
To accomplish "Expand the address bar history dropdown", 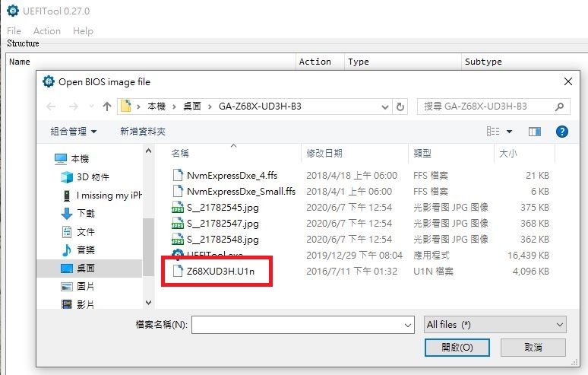I will (384, 107).
